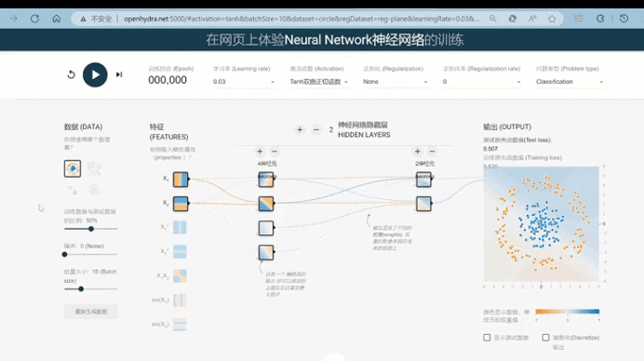Add a neuron to first hidden layer
The image size is (644, 361).
tap(260, 152)
